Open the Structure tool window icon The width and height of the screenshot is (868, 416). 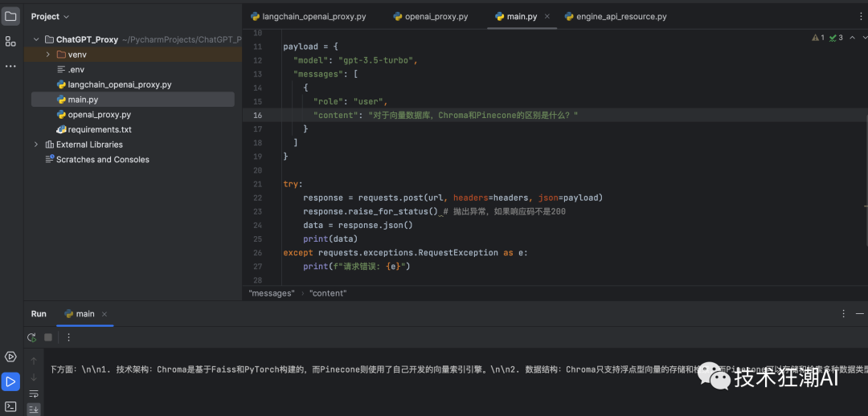click(10, 41)
